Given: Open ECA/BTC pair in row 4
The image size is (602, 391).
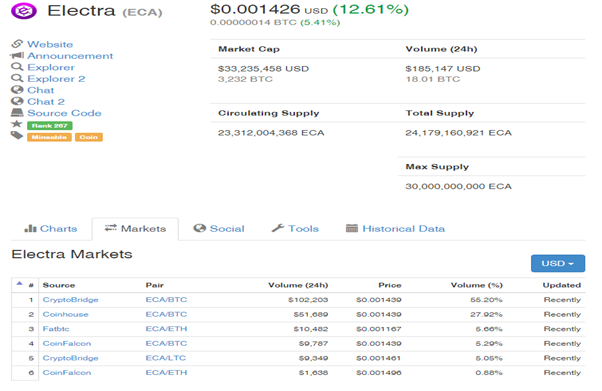Looking at the screenshot, I should coord(166,343).
